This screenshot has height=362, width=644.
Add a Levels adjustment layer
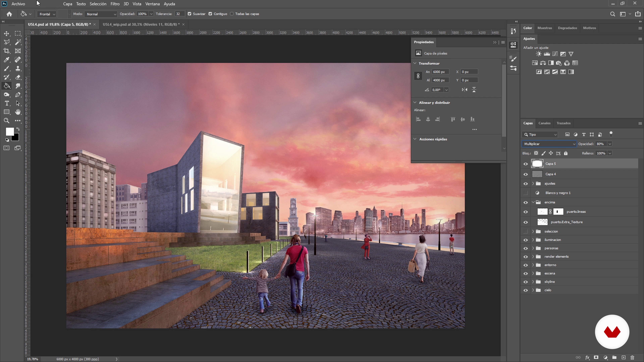[x=547, y=54]
